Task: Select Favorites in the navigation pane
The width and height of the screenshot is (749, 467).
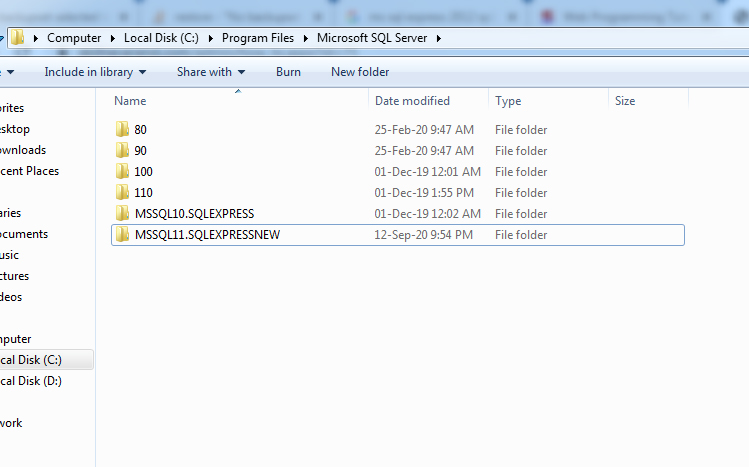Action: [12, 108]
